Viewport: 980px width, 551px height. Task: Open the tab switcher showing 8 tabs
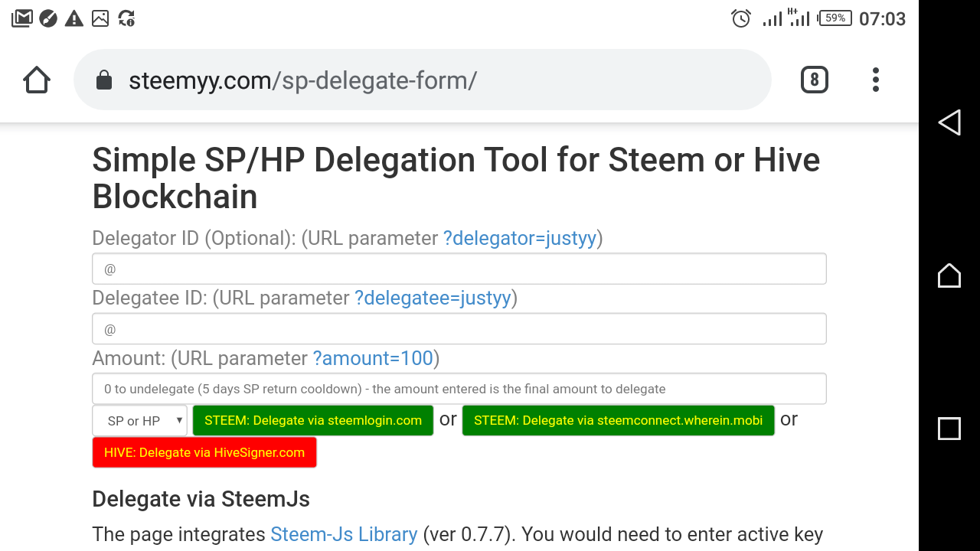click(814, 80)
